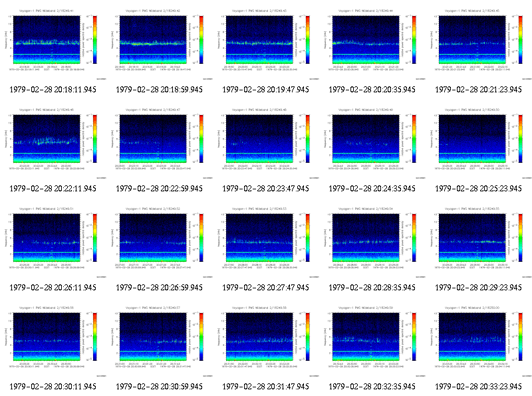Click the caption 1979-02-28 20:30:59.945

point(160,387)
